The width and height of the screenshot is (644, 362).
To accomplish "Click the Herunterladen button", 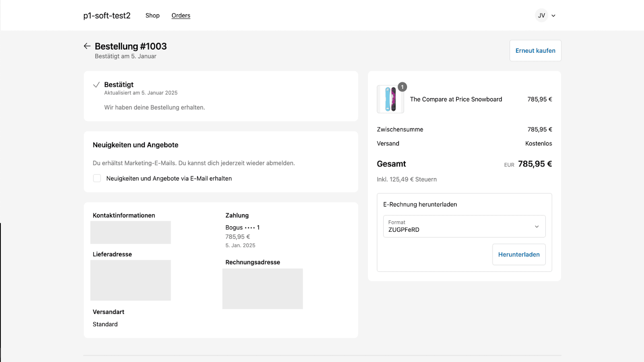I will click(x=519, y=254).
